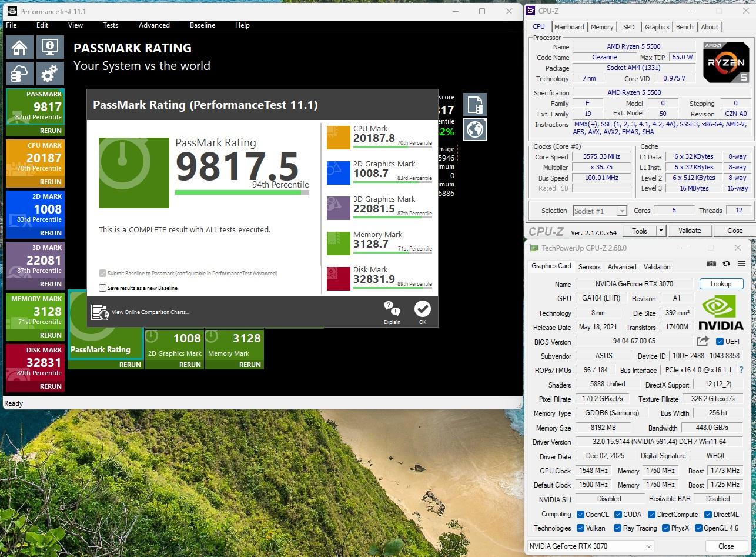Image resolution: width=756 pixels, height=557 pixels.
Task: Open the File menu in PerformanceTest
Action: 11,25
